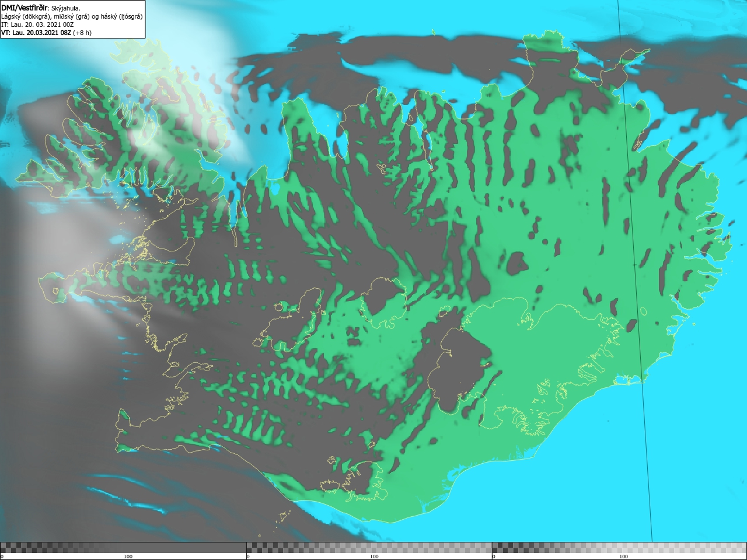747x560 pixels.
Task: Click the '100' label under the lightest scale bar
Action: point(623,556)
